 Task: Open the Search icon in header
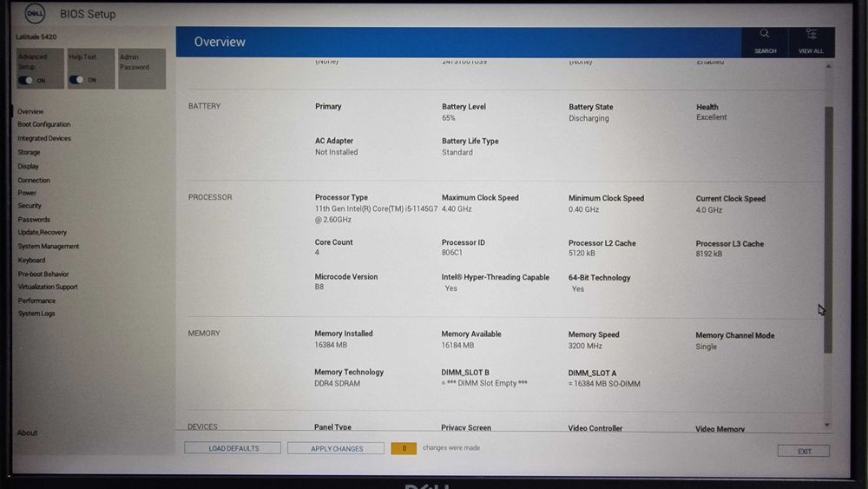coord(765,34)
